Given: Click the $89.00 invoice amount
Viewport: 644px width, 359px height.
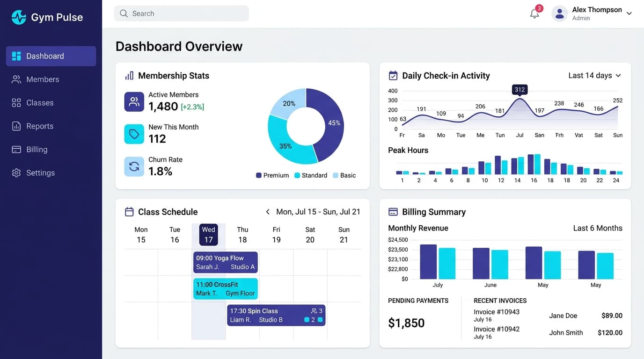Looking at the screenshot, I should coord(612,316).
